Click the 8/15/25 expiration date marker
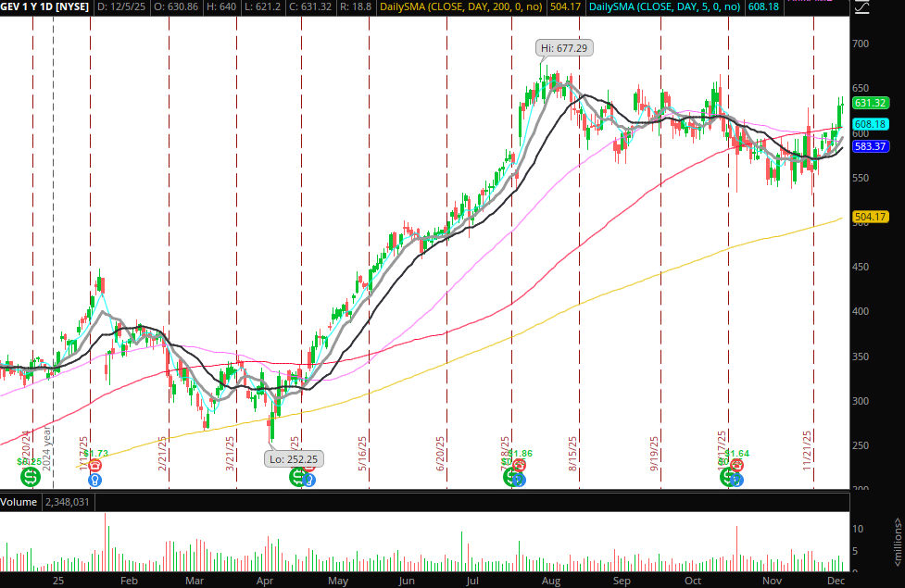Image resolution: width=905 pixels, height=588 pixels. (574, 456)
